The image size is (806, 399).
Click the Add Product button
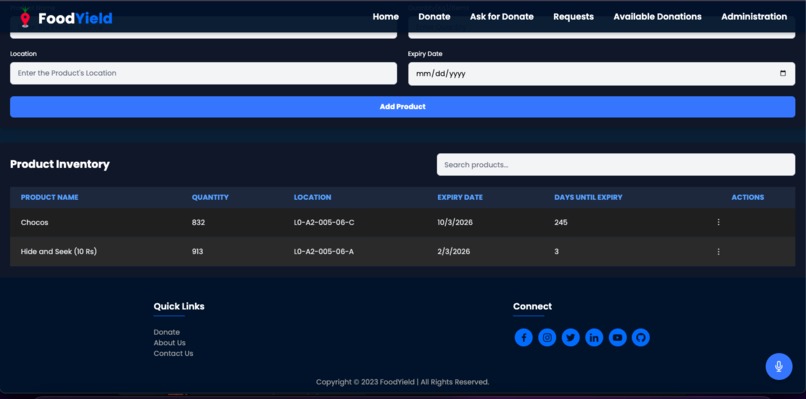pyautogui.click(x=402, y=107)
